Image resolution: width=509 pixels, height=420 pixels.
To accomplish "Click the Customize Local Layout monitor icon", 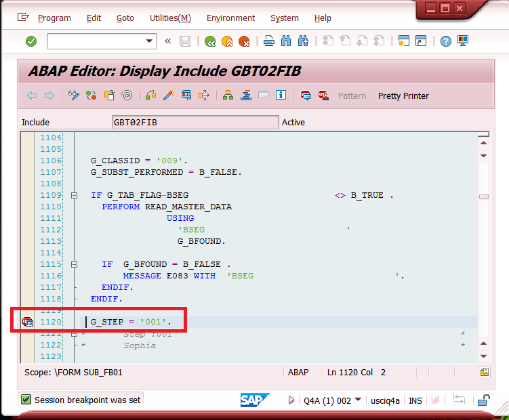I will click(x=463, y=41).
